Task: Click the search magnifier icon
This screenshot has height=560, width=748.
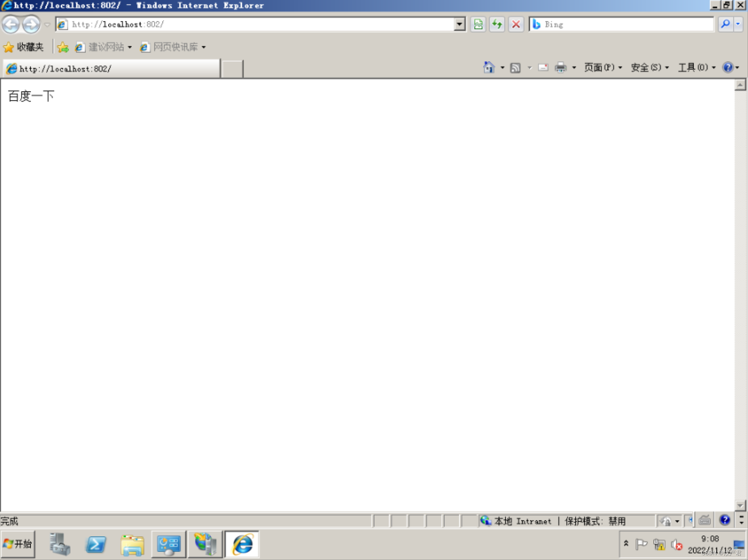Action: click(x=725, y=24)
